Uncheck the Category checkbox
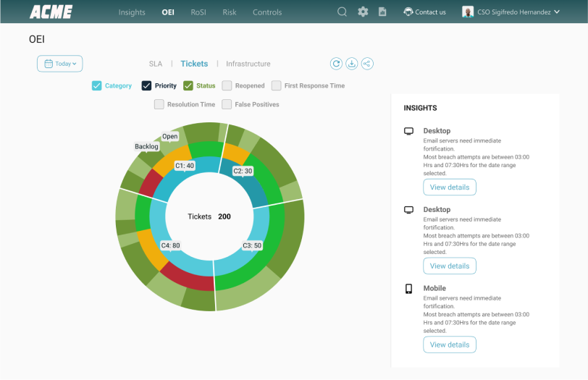The width and height of the screenshot is (588, 380). [x=96, y=85]
